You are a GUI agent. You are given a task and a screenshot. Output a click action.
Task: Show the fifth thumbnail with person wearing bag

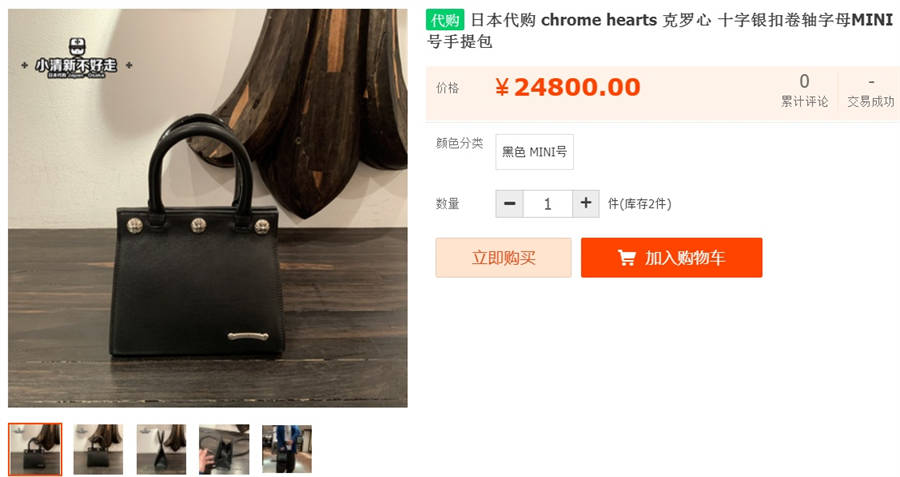pos(287,449)
